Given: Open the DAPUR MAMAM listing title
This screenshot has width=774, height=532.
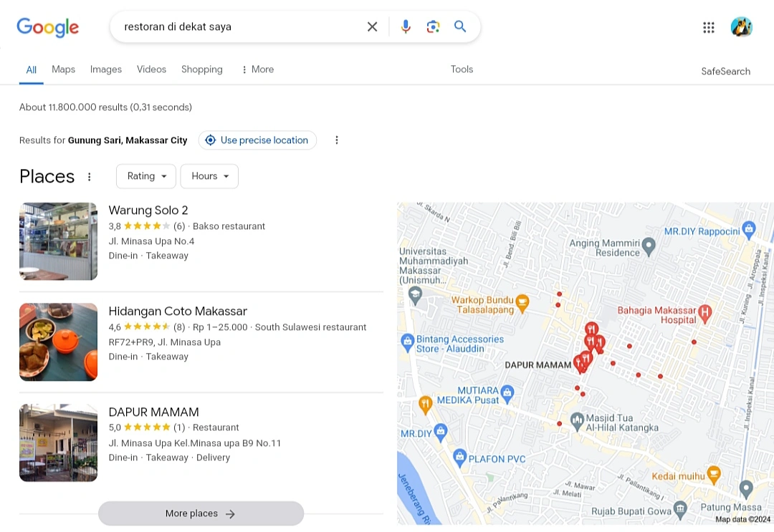Looking at the screenshot, I should (x=153, y=412).
